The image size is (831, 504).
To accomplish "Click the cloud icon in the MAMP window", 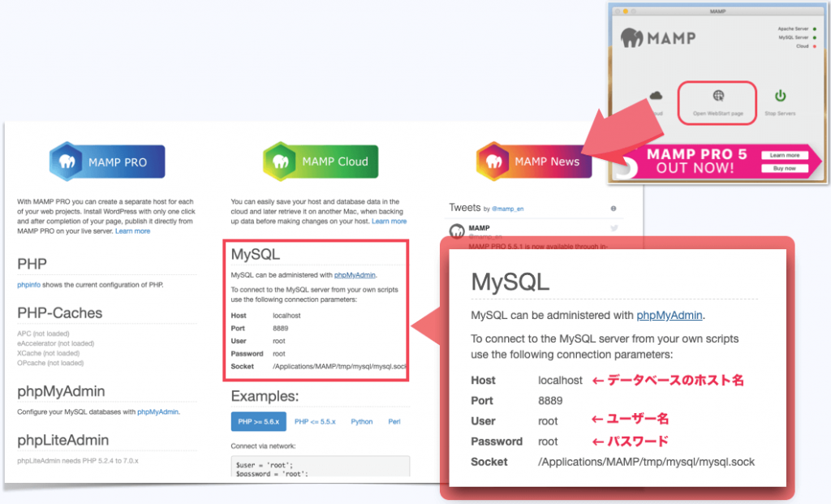I will pos(656,96).
